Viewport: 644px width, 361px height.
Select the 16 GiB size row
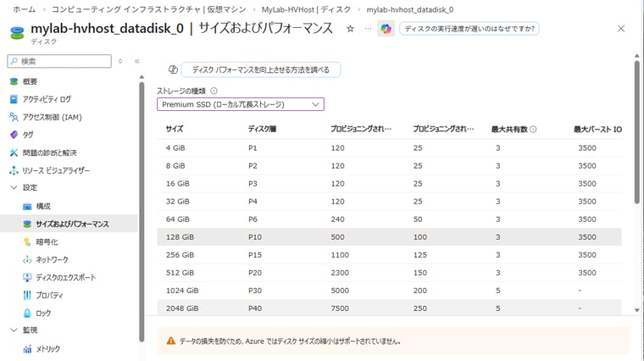pyautogui.click(x=389, y=184)
